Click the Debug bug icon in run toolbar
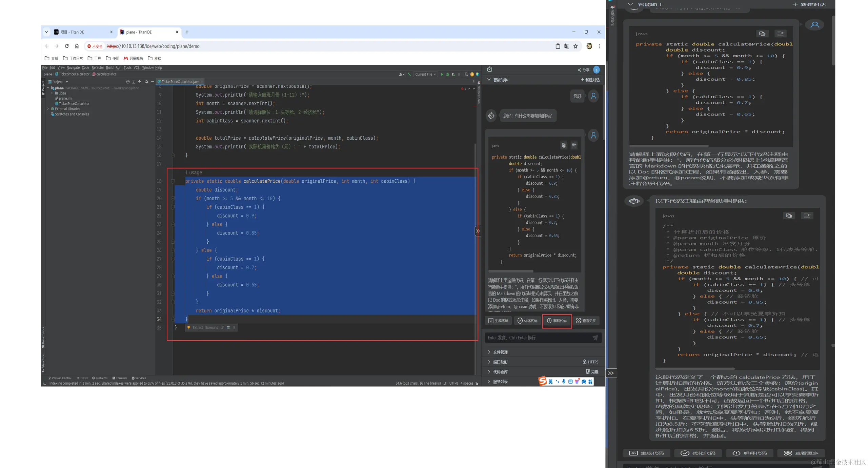The height and width of the screenshot is (468, 868). pos(447,74)
